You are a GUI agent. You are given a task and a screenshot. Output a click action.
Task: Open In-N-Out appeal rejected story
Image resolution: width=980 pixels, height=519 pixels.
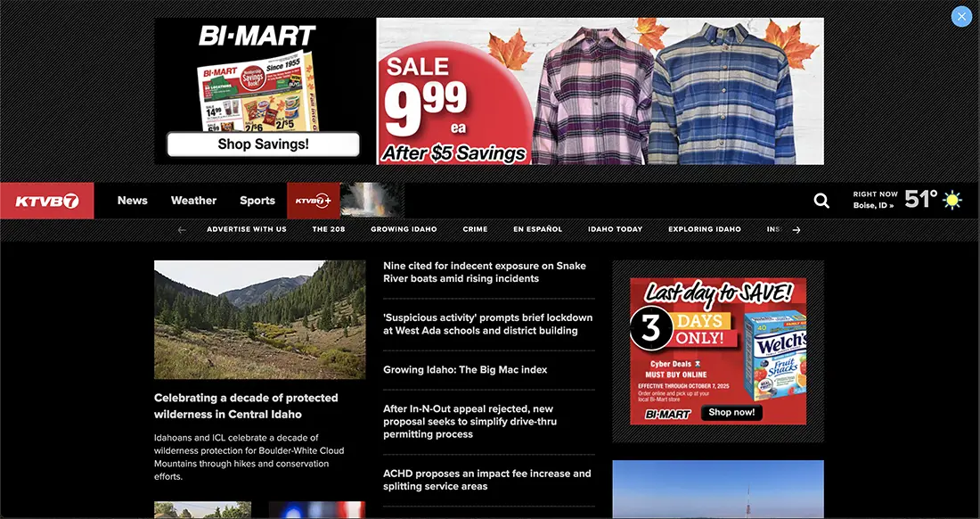[470, 422]
